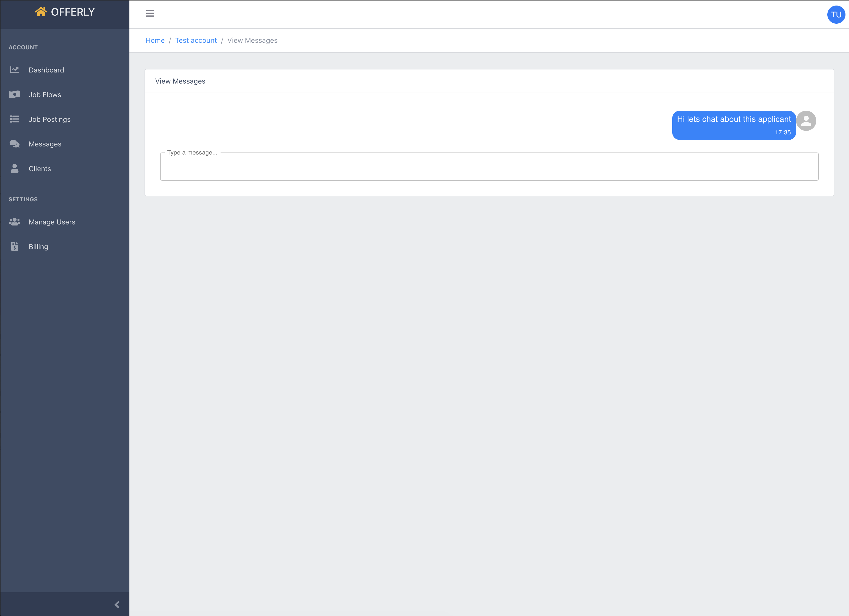Click the OFFERLY brand name
The height and width of the screenshot is (616, 849).
point(73,12)
